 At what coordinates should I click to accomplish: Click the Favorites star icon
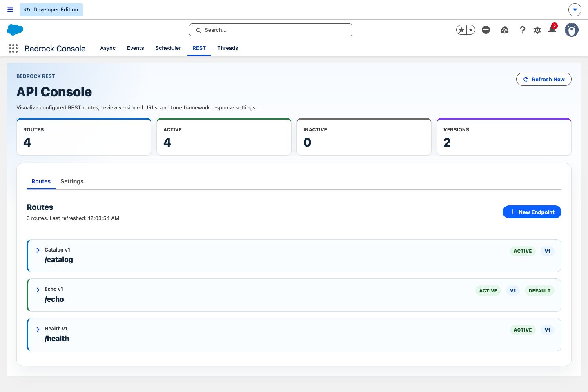coord(461,30)
